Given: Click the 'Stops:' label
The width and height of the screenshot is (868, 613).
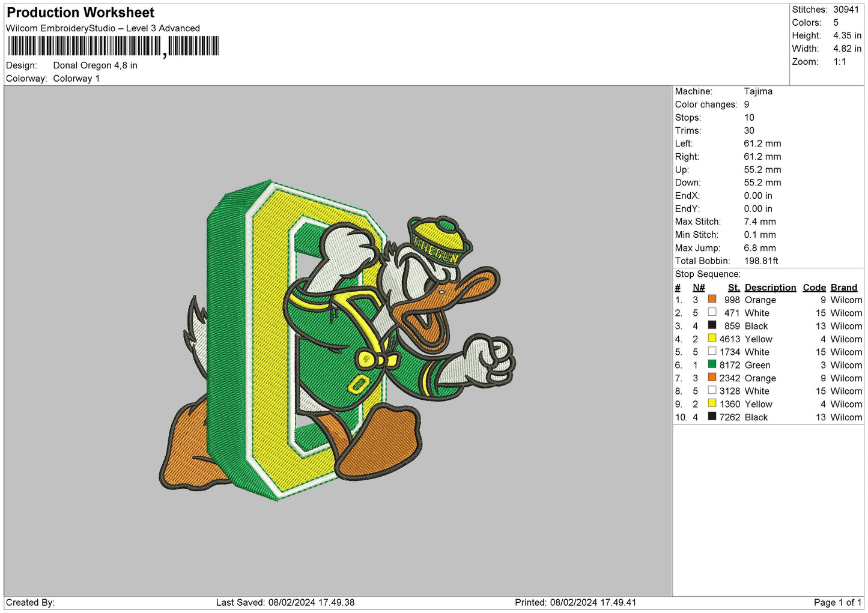Looking at the screenshot, I should tap(688, 118).
